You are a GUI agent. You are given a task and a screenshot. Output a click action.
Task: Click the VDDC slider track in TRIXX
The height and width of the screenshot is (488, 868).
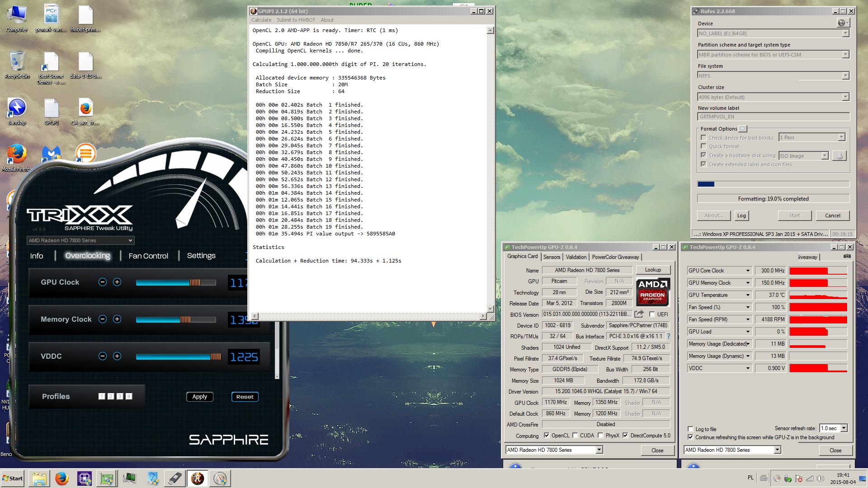tap(178, 357)
